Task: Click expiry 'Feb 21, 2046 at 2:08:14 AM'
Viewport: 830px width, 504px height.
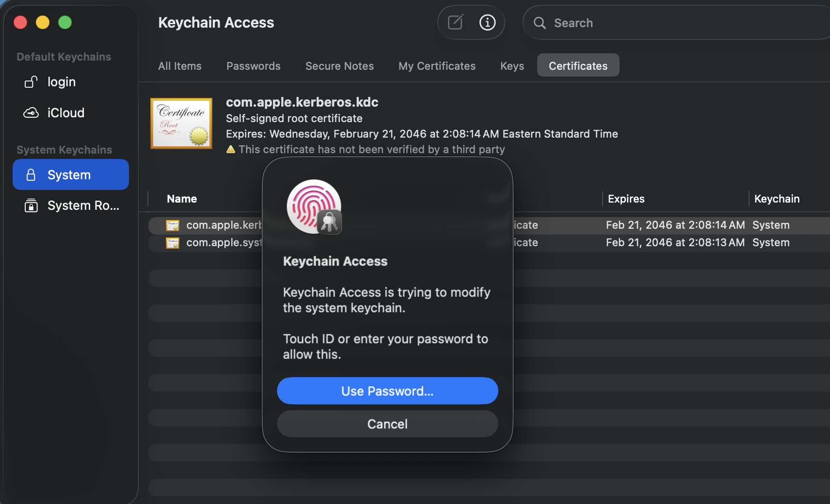Action: pyautogui.click(x=675, y=225)
